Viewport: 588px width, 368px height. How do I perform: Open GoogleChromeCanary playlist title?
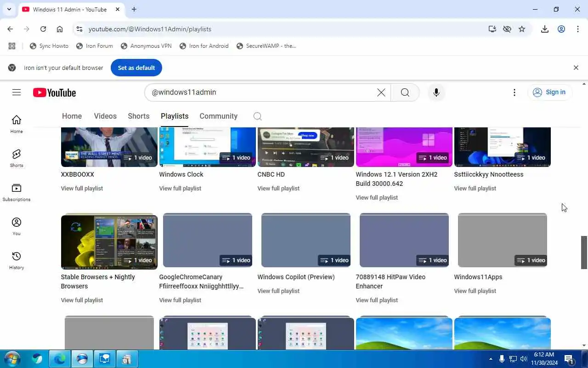coord(201,282)
